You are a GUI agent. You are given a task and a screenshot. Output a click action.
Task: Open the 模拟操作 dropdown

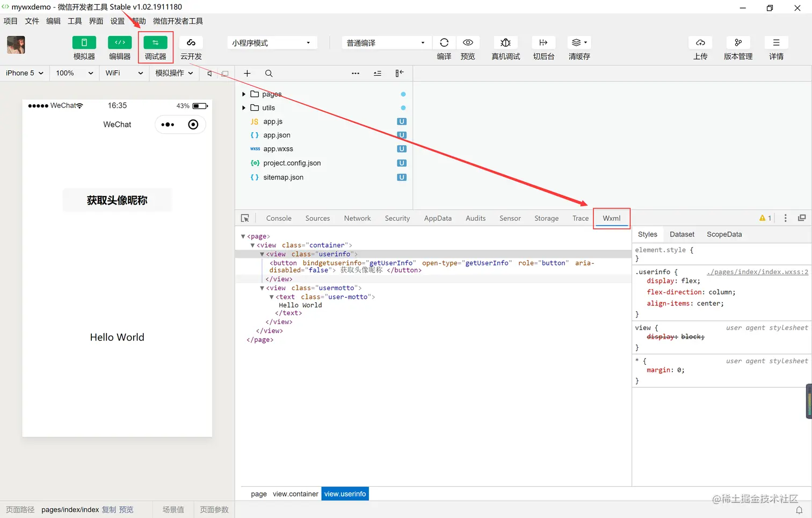174,73
